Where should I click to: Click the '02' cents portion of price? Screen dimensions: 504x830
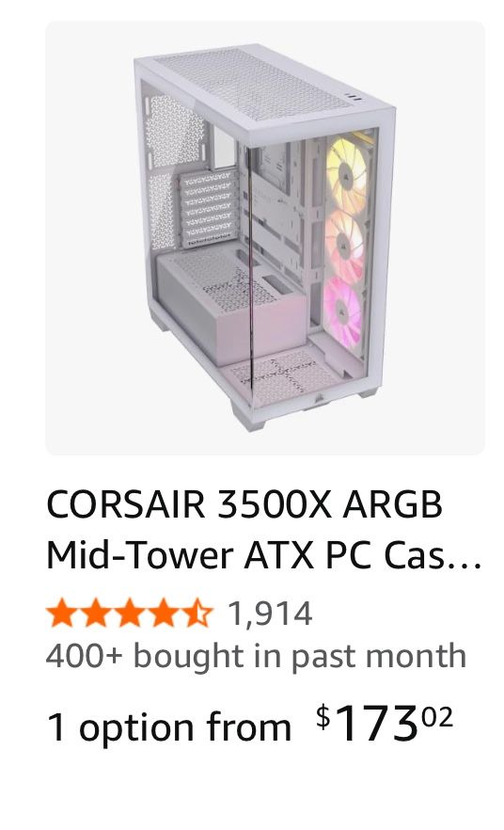(439, 717)
